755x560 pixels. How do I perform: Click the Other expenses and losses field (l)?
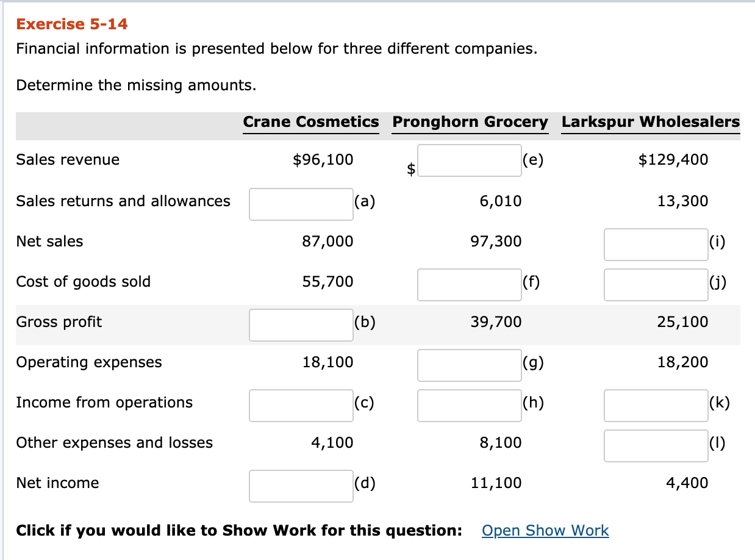pyautogui.click(x=656, y=446)
